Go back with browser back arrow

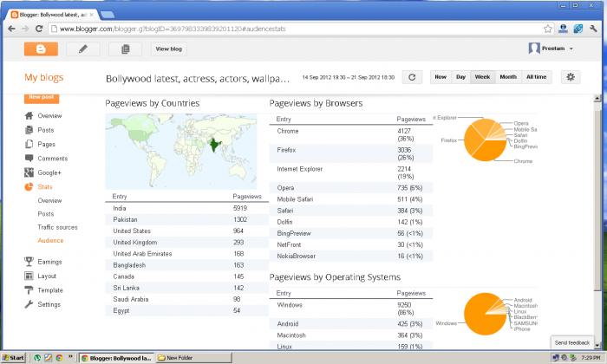[11, 29]
